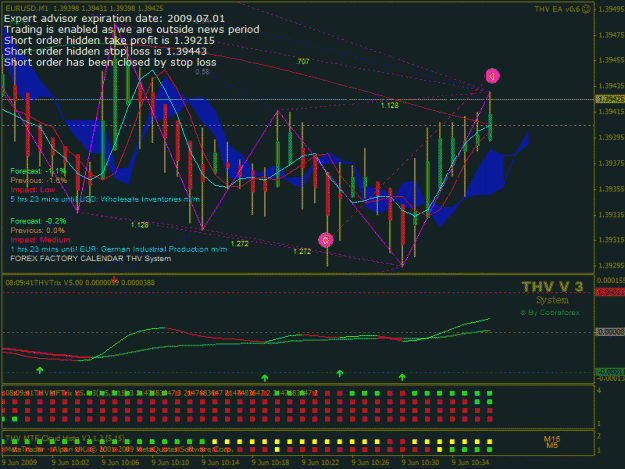Select 'Trading is enabled as we are outside news period'
Image resolution: width=625 pixels, height=469 pixels.
[132, 29]
